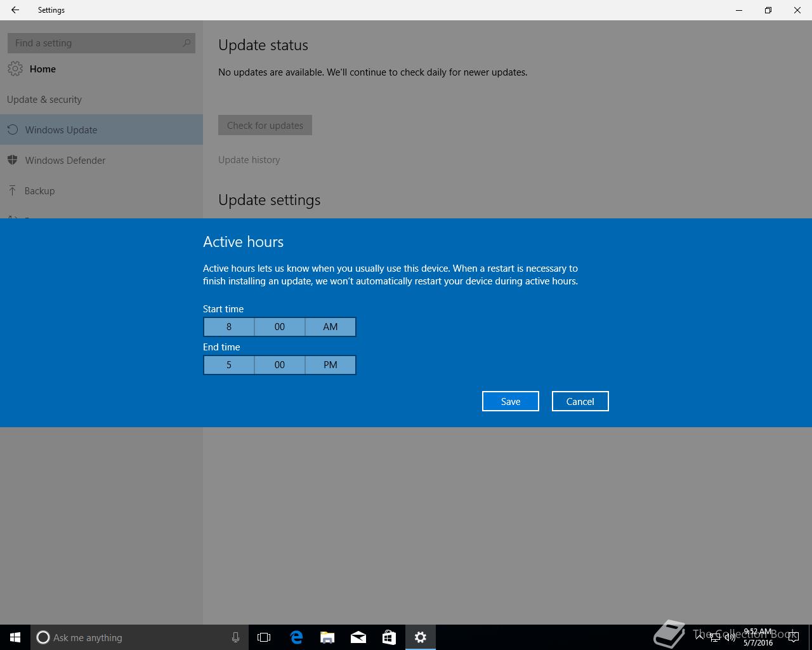This screenshot has height=650, width=812.
Task: Select the start time hour 8
Action: click(x=229, y=327)
